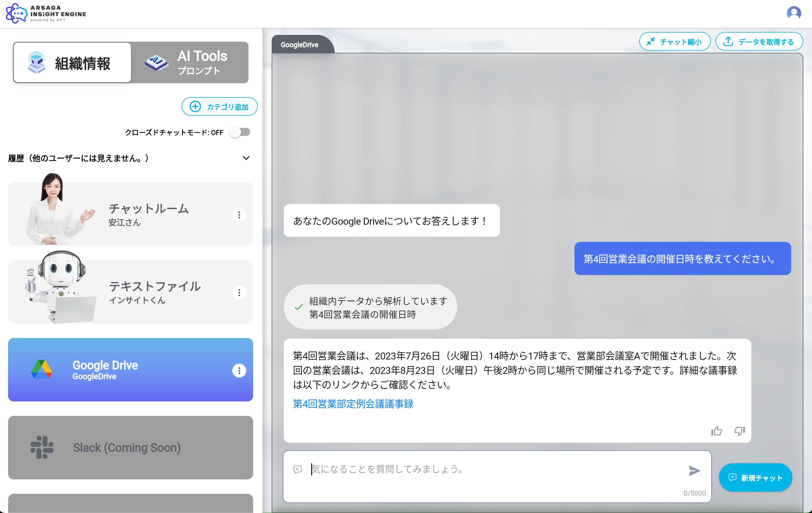This screenshot has height=513, width=812.
Task: Click the カテゴリ追加 button
Action: pyautogui.click(x=219, y=107)
